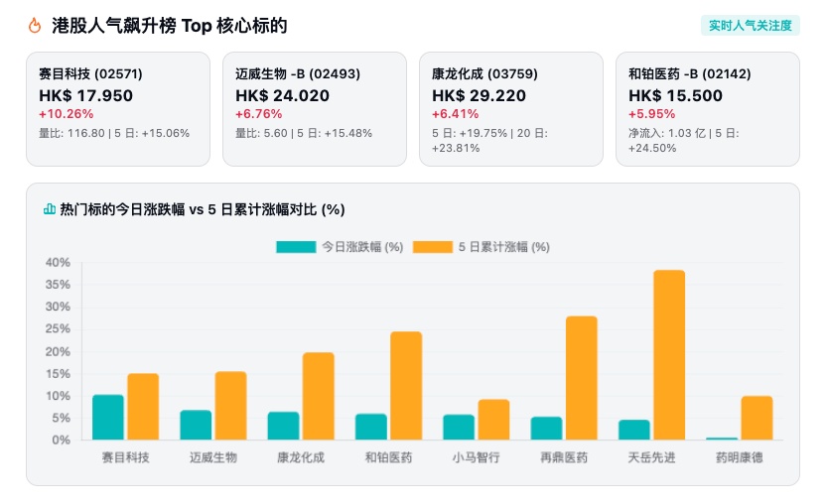Click 小马智行 orange 5-day bar

493,419
